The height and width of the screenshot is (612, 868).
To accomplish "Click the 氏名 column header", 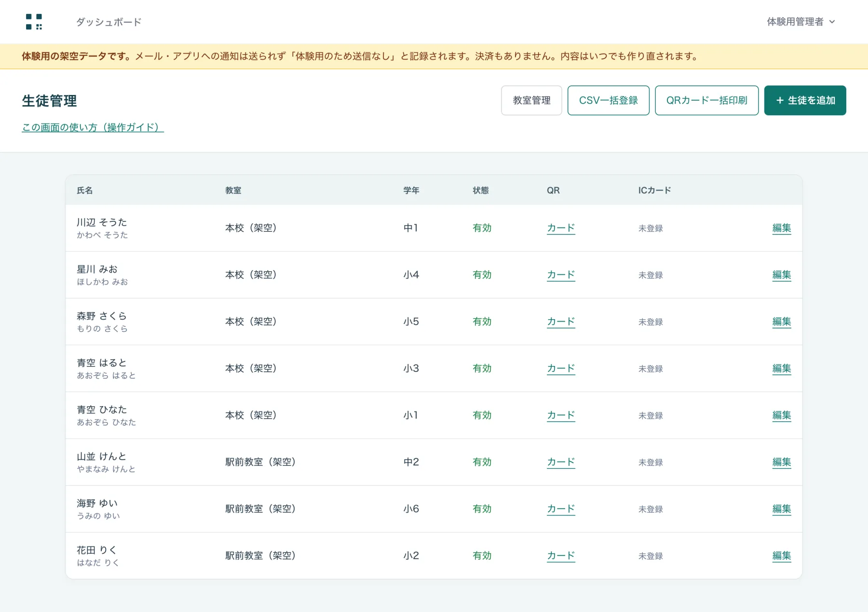I will click(x=84, y=190).
